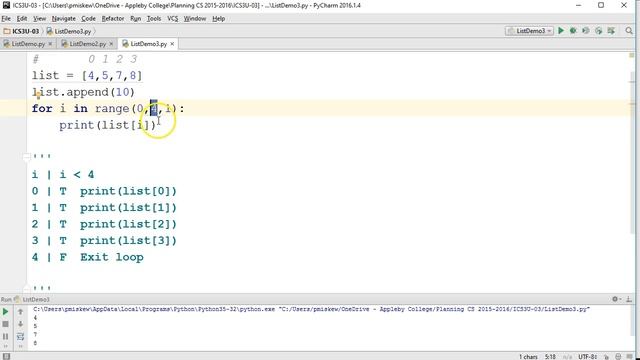Select the ListDemo3 Run panel tab
The image size is (640, 360).
click(32, 299)
